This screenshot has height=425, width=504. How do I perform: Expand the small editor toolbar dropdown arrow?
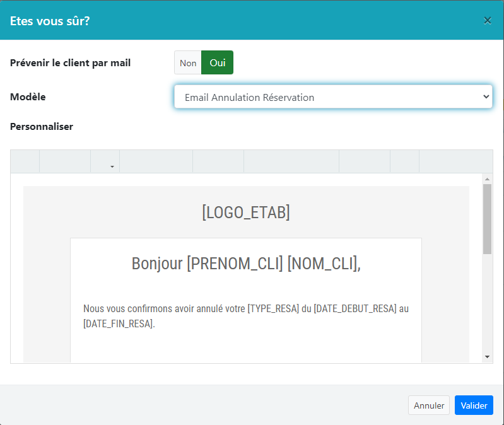(x=112, y=166)
